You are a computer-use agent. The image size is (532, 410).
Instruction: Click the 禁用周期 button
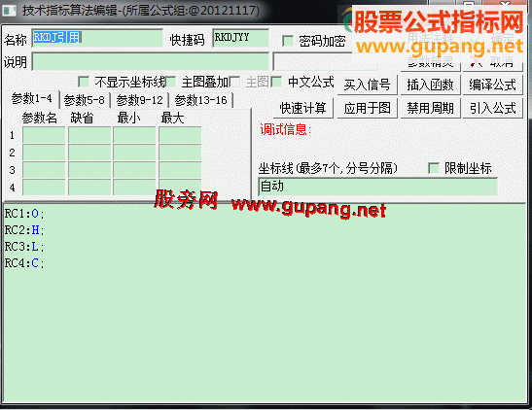click(430, 109)
